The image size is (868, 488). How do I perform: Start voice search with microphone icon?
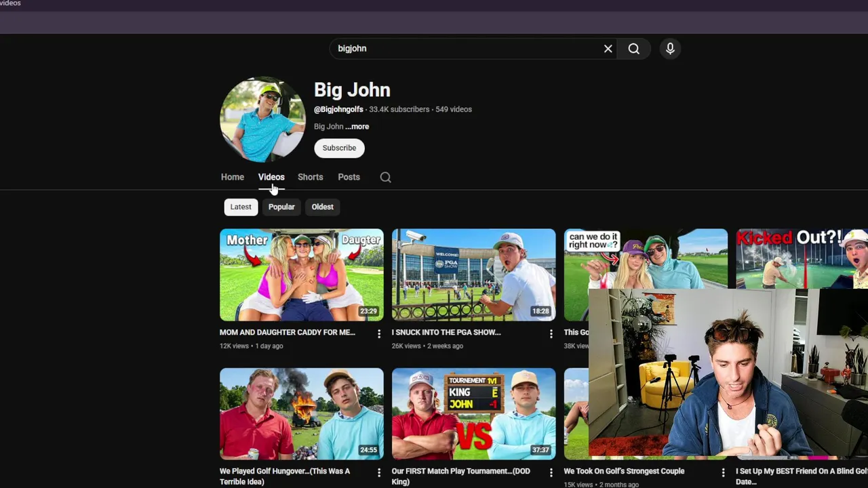670,49
